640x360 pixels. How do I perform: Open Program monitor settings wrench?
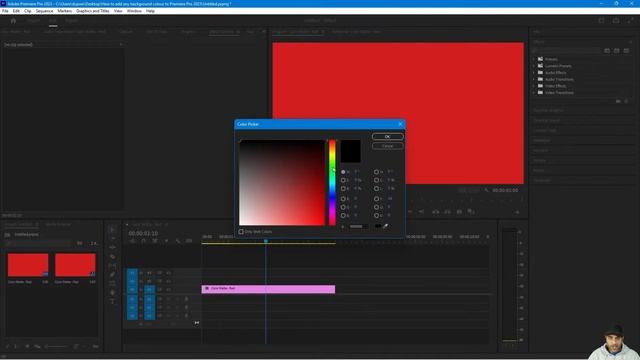486,190
